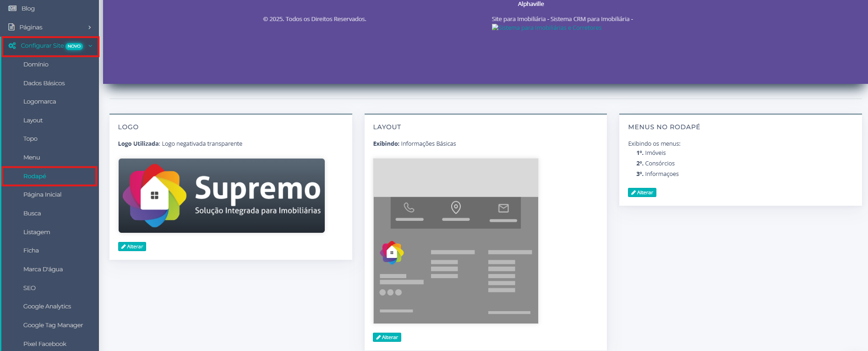Click the Configurar Site gears icon
Screen dimensions: 868x351
pos(12,46)
